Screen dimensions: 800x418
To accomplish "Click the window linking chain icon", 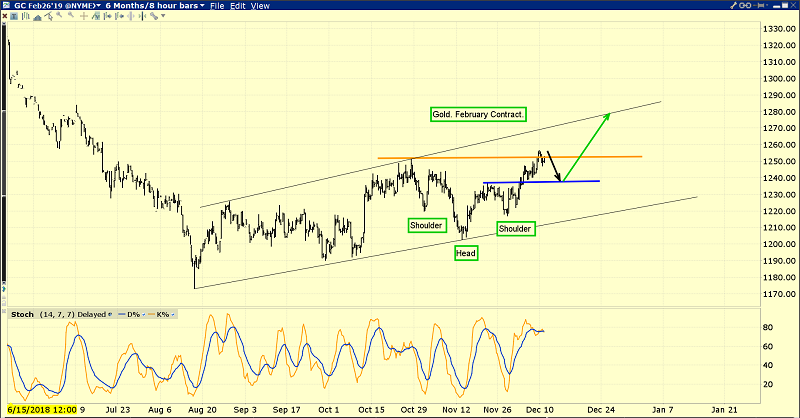I will (745, 5).
